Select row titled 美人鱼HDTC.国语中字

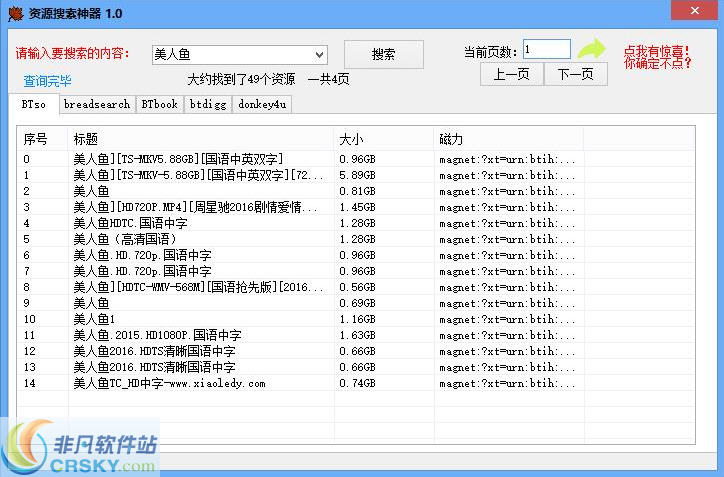[x=130, y=223]
